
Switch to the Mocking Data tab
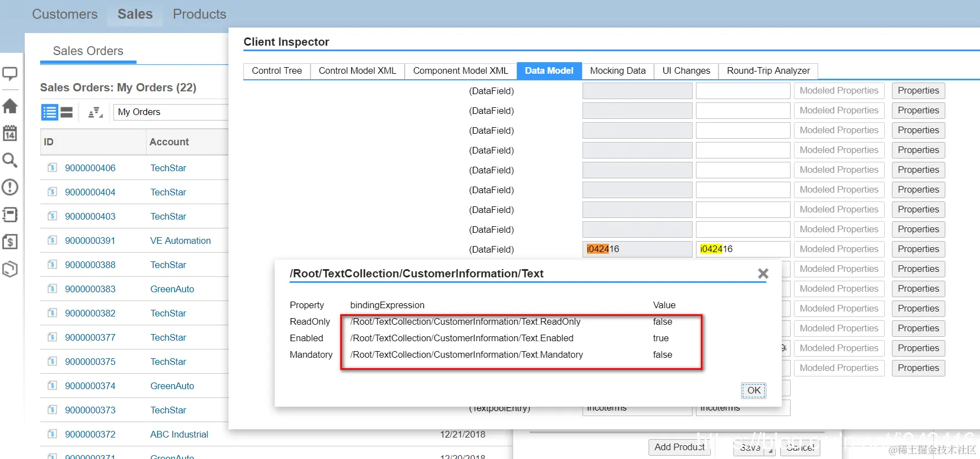[x=618, y=71]
